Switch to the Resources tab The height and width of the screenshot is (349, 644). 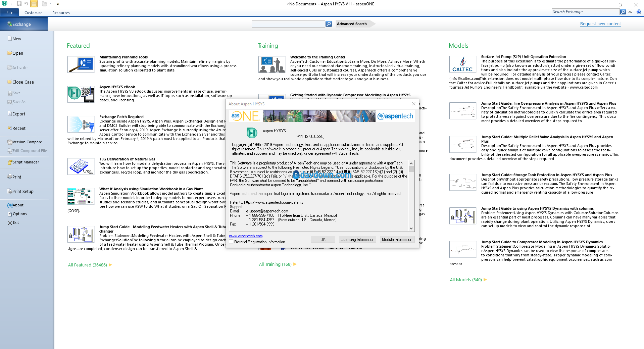pyautogui.click(x=61, y=13)
